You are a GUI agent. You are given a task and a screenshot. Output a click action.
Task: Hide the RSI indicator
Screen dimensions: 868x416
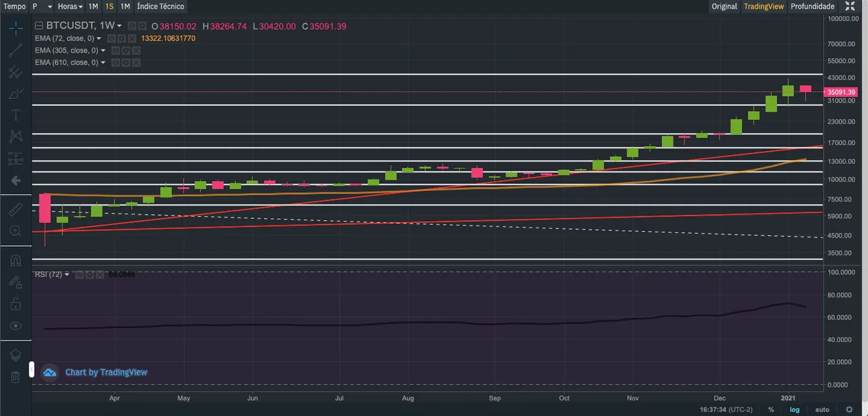tap(79, 274)
